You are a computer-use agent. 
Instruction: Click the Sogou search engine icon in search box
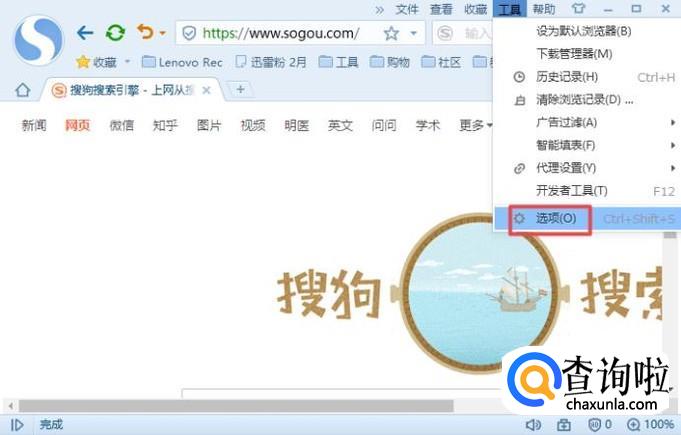tap(445, 33)
